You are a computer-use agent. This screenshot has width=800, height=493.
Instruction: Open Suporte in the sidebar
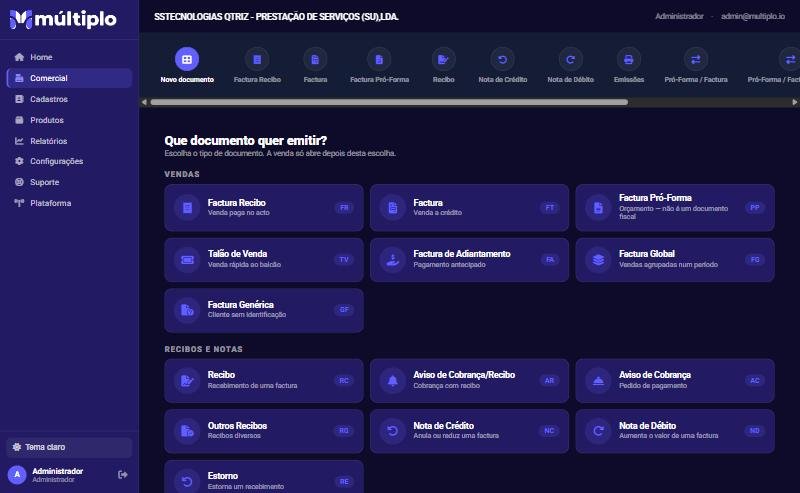tap(69, 182)
